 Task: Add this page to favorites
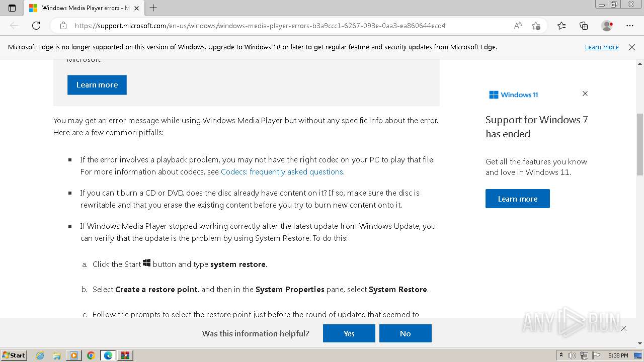[536, 26]
